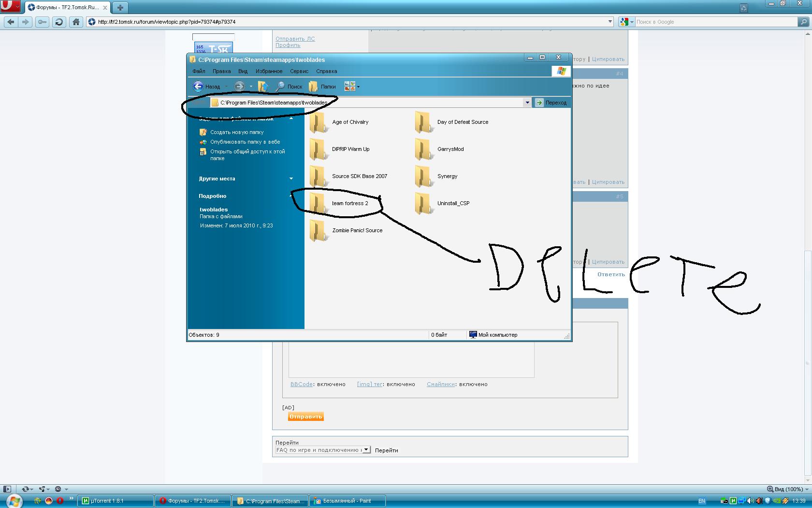Open the Правка menu in Explorer
Viewport: 812px width, 508px height.
point(221,71)
